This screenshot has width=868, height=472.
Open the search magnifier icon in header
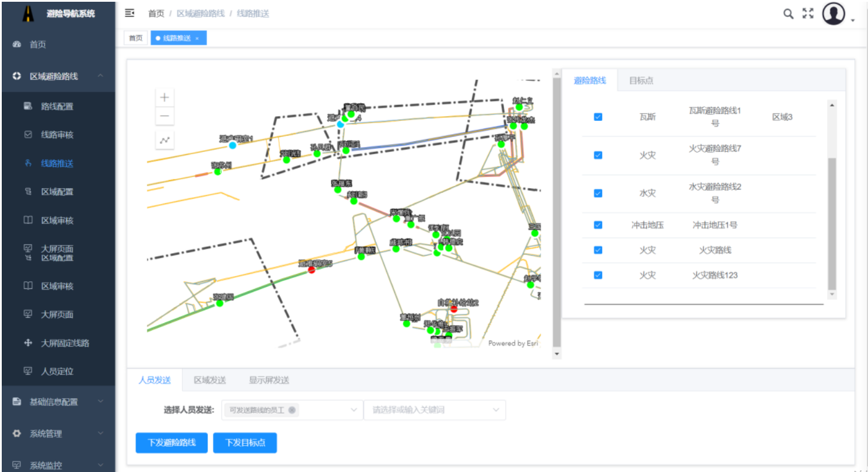click(x=789, y=14)
